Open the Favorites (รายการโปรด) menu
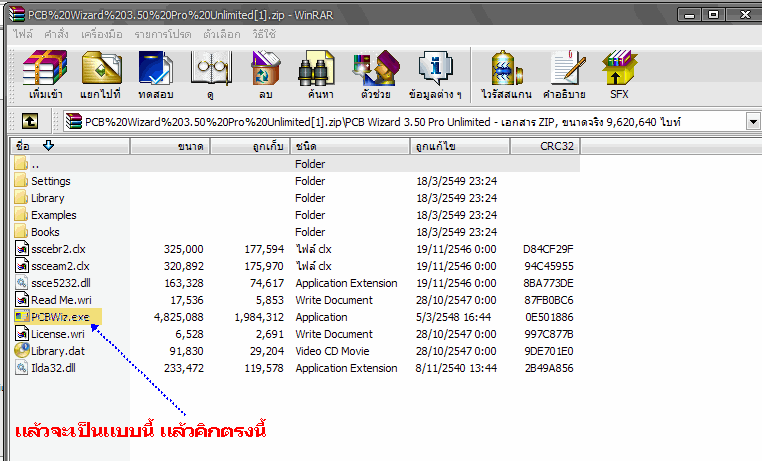This screenshot has height=461, width=762. click(x=163, y=34)
